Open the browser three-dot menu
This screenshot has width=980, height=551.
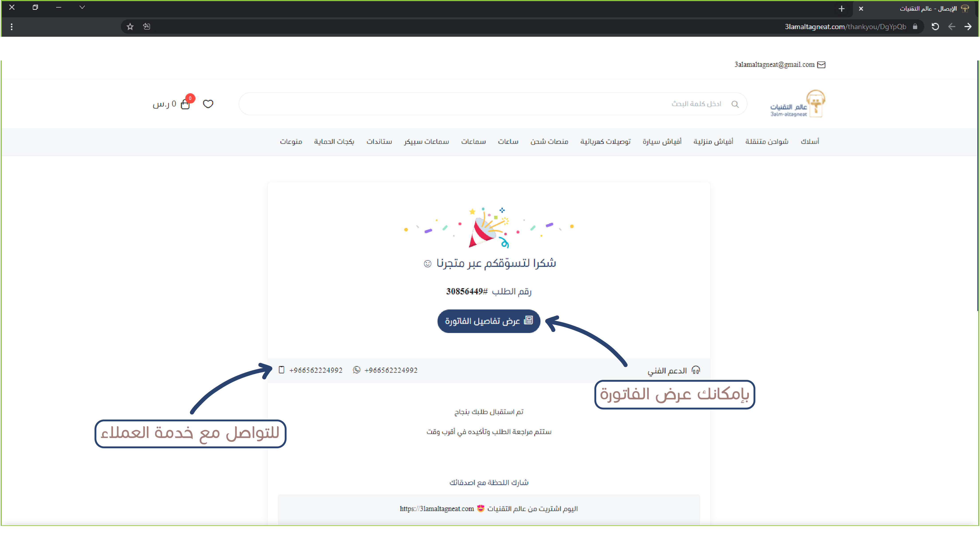tap(12, 27)
